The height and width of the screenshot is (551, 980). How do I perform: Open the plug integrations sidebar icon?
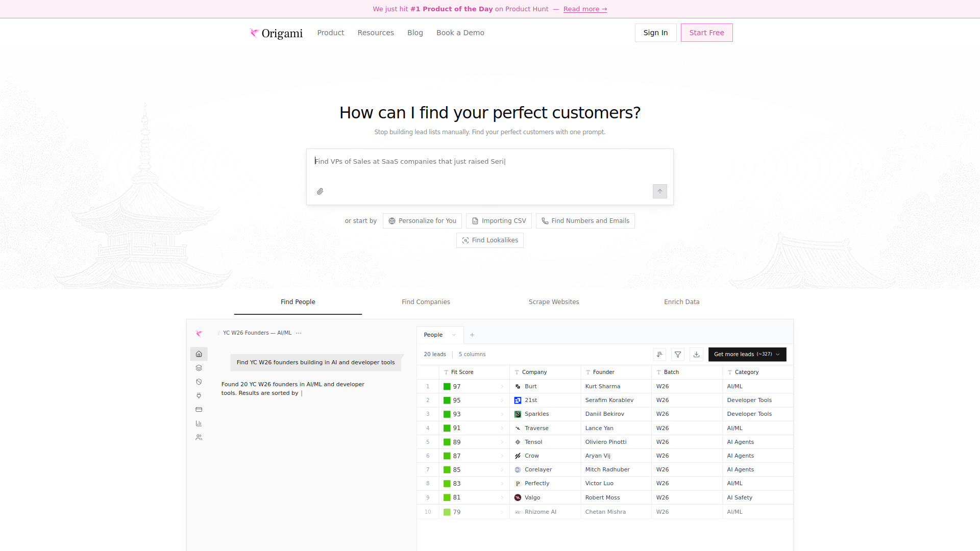click(x=199, y=395)
